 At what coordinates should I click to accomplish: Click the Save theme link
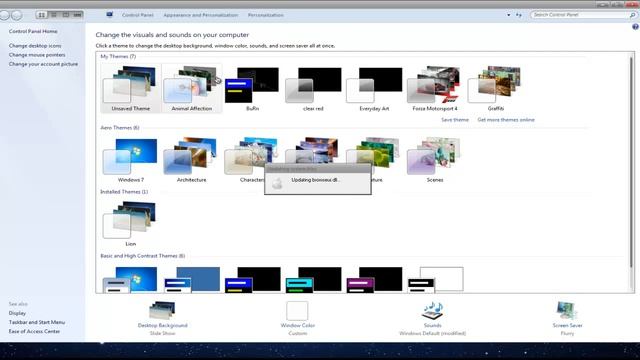click(455, 120)
